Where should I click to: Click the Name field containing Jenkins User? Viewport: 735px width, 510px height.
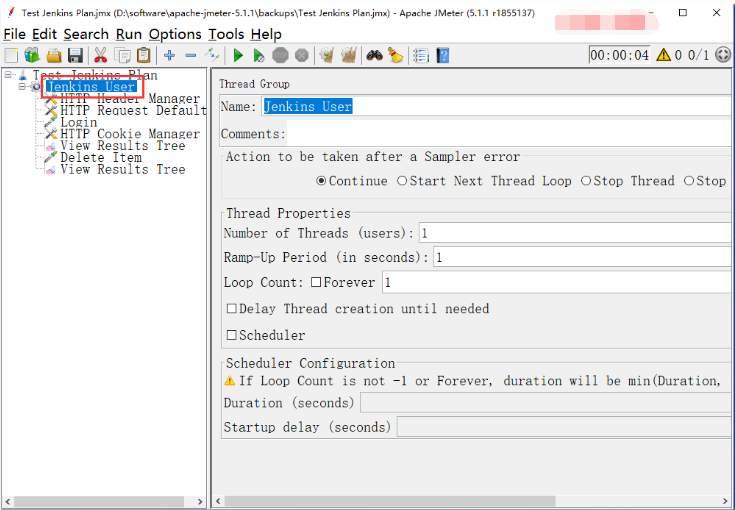pyautogui.click(x=496, y=106)
